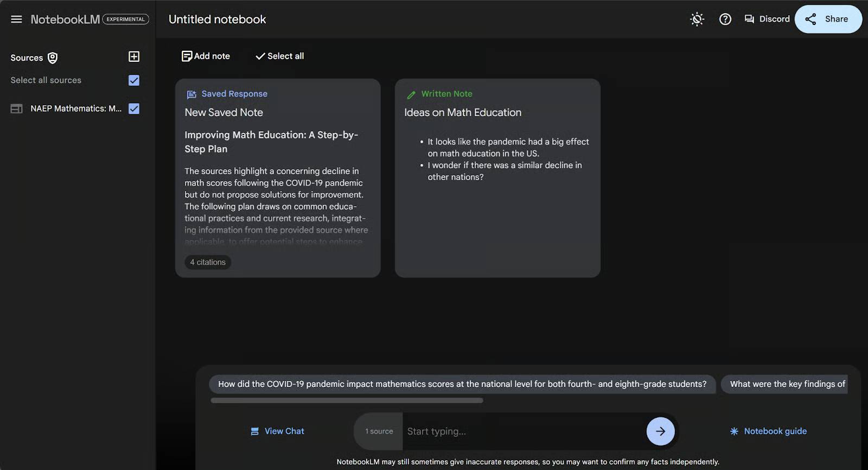Click the 1 source indicator

[x=379, y=431]
